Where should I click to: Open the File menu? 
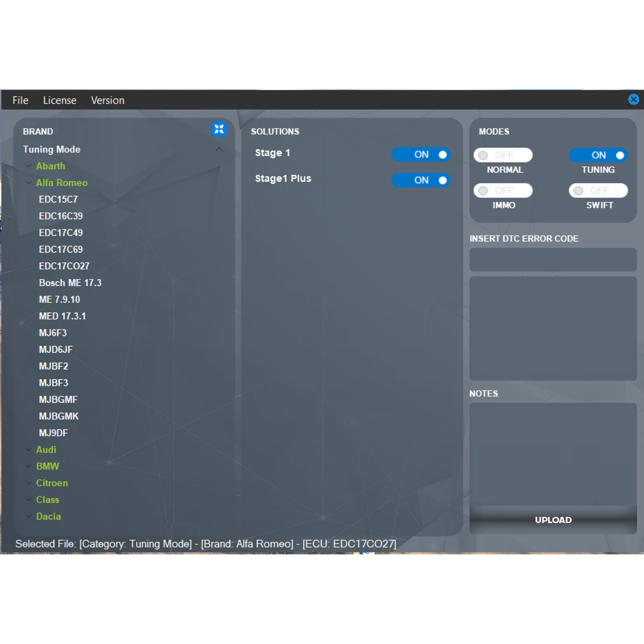pyautogui.click(x=20, y=100)
